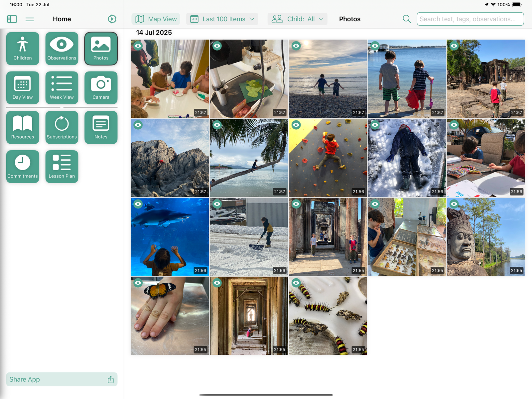Launch the Camera

coord(101,88)
